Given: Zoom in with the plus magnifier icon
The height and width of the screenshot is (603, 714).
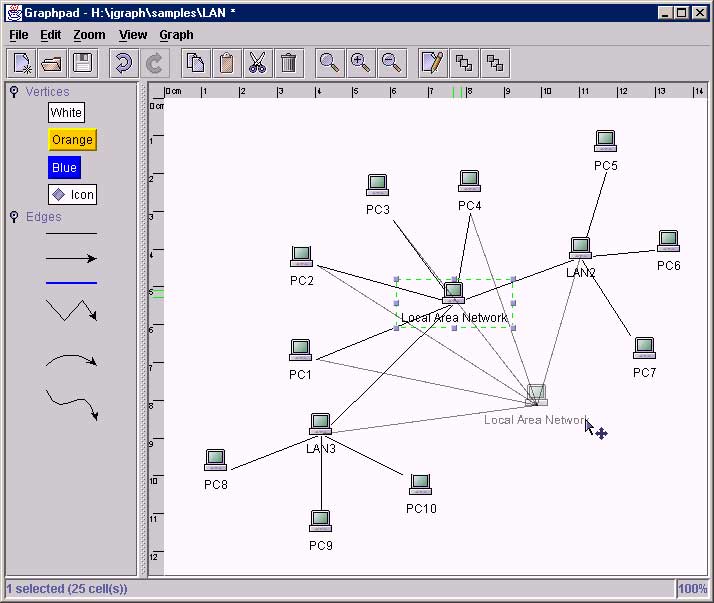Looking at the screenshot, I should (360, 63).
